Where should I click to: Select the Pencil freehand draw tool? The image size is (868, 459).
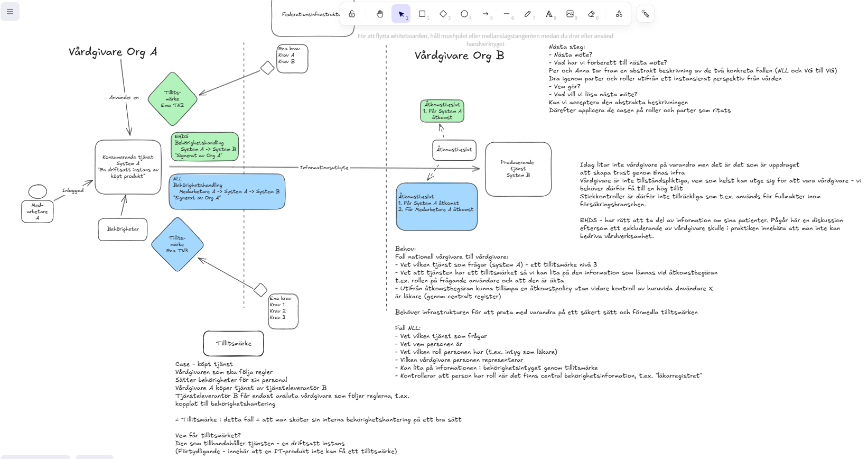(528, 14)
